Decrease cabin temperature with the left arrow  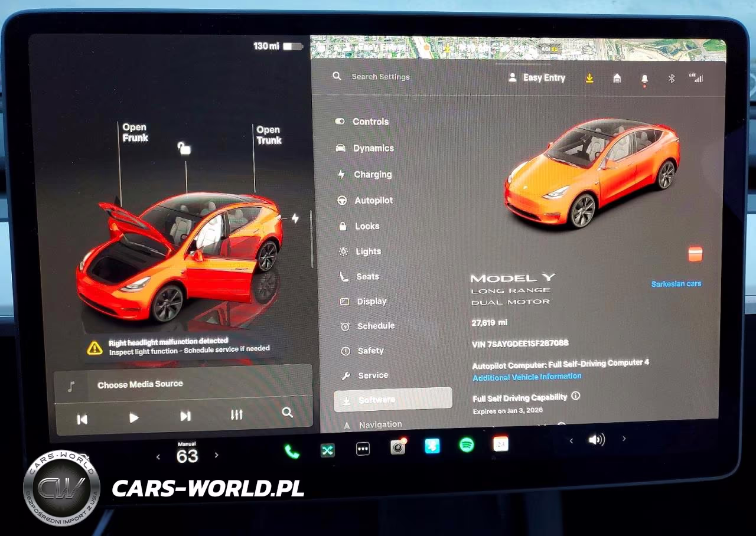pyautogui.click(x=158, y=456)
